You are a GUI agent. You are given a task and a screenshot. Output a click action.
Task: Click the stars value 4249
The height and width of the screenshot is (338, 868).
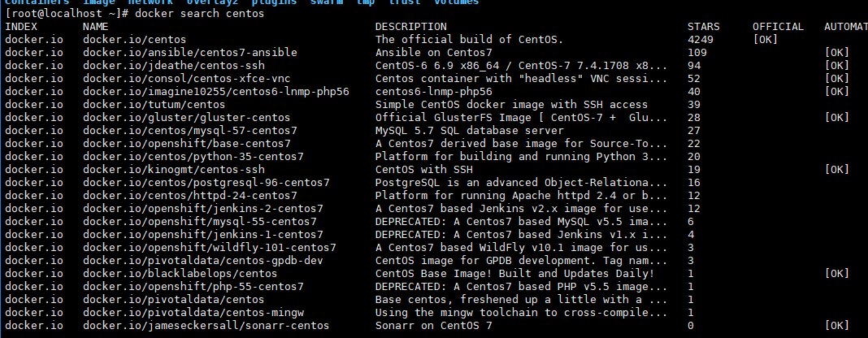click(701, 40)
